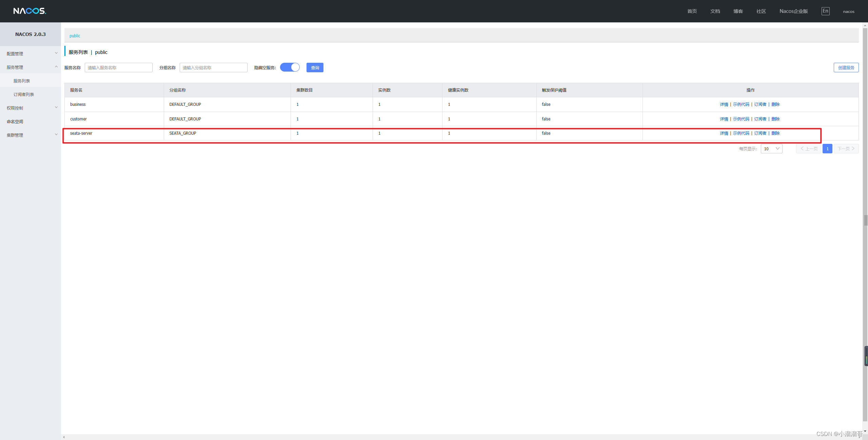Switch language with the En icon
The height and width of the screenshot is (440, 868).
point(825,11)
